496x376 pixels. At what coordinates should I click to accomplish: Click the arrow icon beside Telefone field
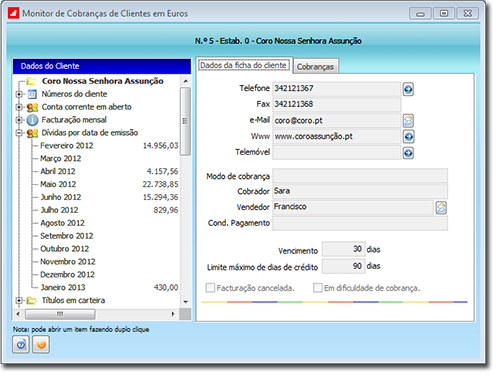[408, 89]
